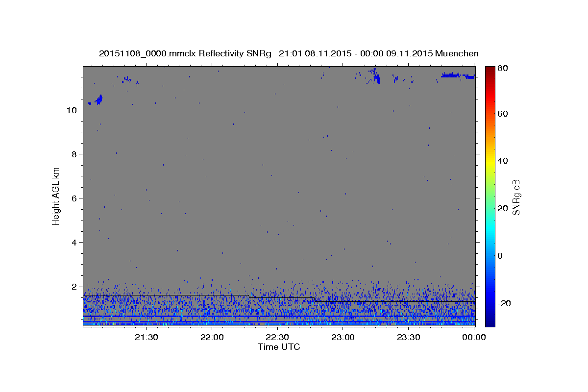Image resolution: width=588 pixels, height=392 pixels.
Task: Click the 21:30 time tick label
Action: (147, 337)
